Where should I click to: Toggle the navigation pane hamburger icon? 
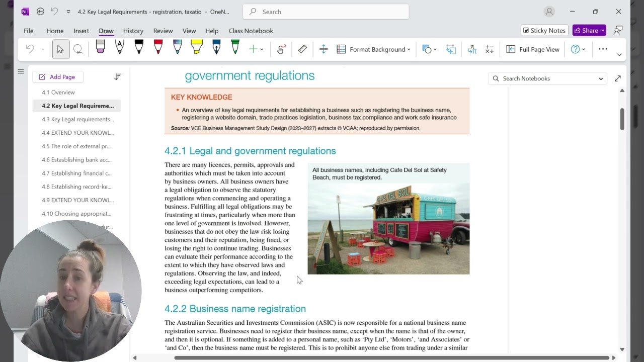(21, 71)
